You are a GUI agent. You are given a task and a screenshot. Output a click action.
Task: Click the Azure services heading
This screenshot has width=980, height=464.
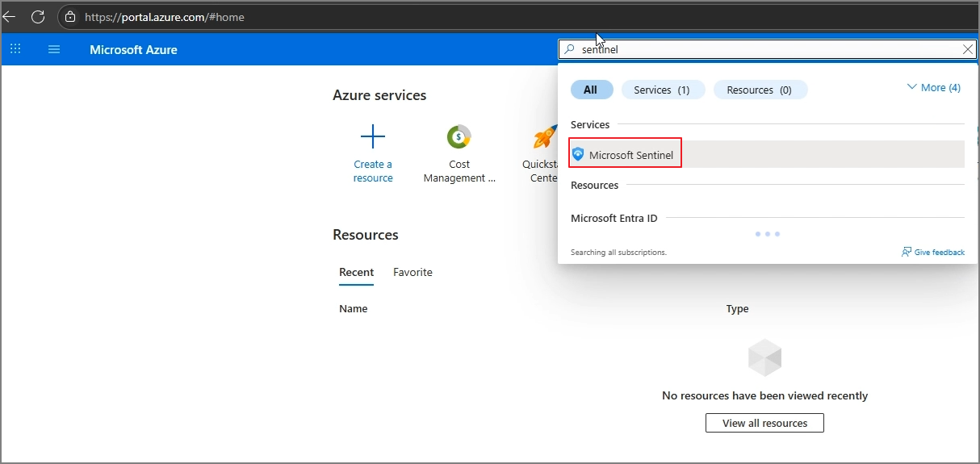click(379, 95)
